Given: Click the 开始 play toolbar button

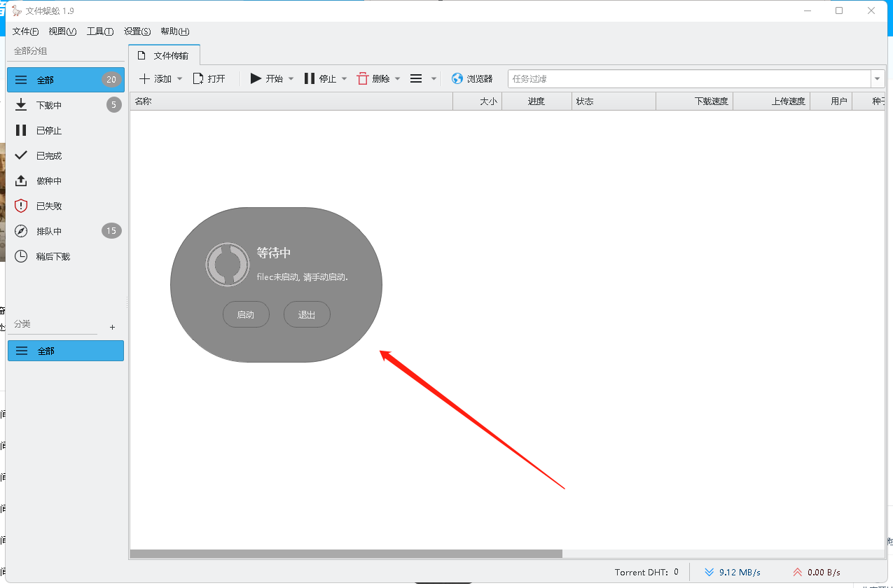Looking at the screenshot, I should pos(267,79).
